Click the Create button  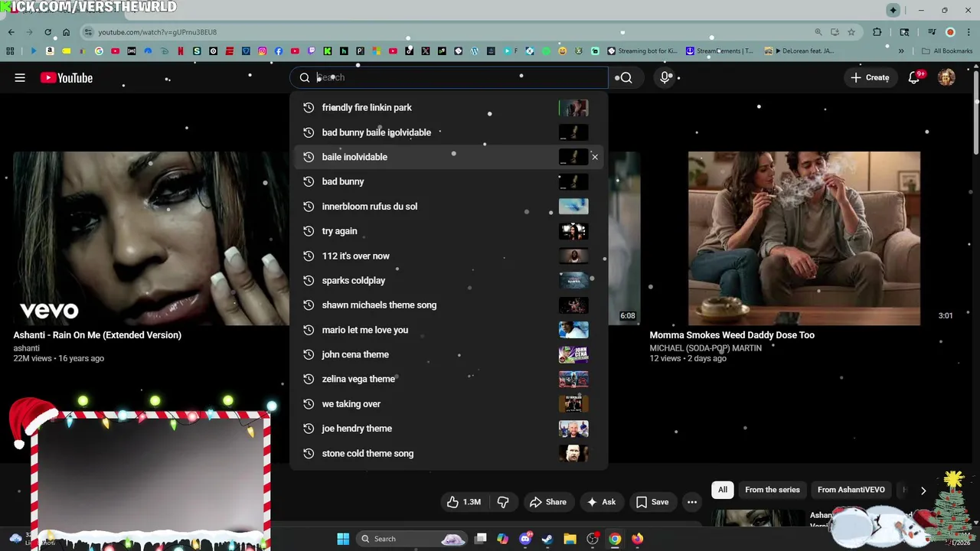(869, 77)
